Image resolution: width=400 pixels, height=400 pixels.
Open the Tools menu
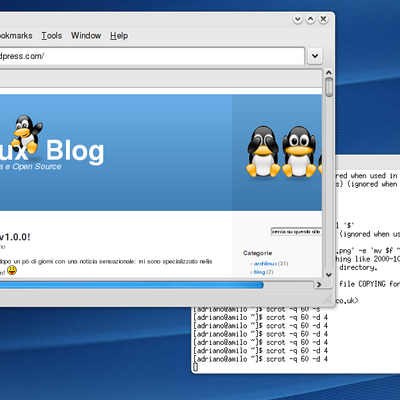point(52,36)
